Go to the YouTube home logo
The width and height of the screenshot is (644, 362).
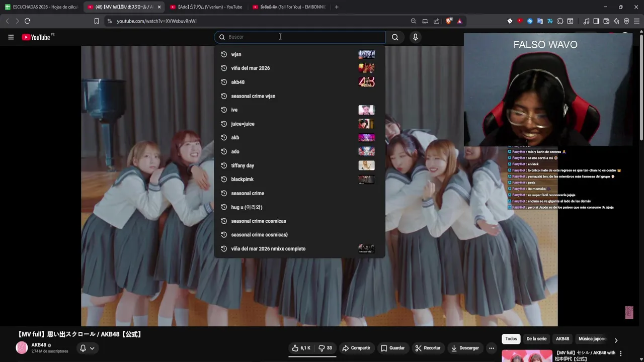(36, 37)
